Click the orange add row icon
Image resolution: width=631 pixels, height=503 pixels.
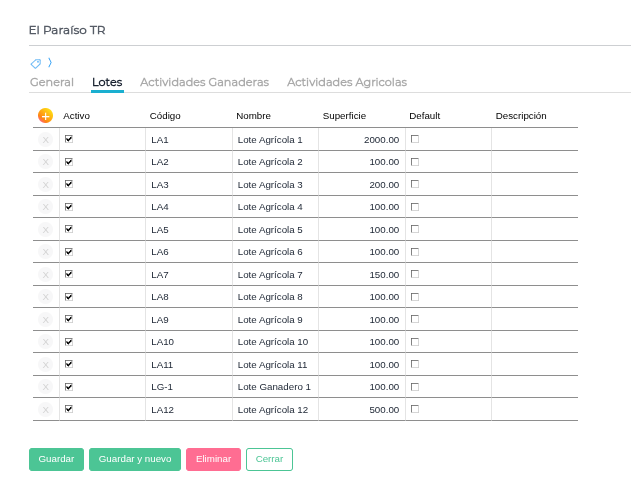click(45, 116)
